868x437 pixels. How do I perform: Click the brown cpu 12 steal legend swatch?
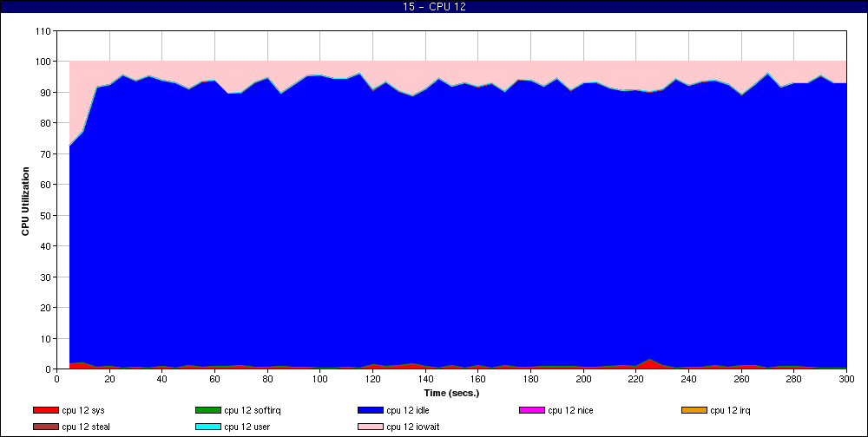click(45, 427)
